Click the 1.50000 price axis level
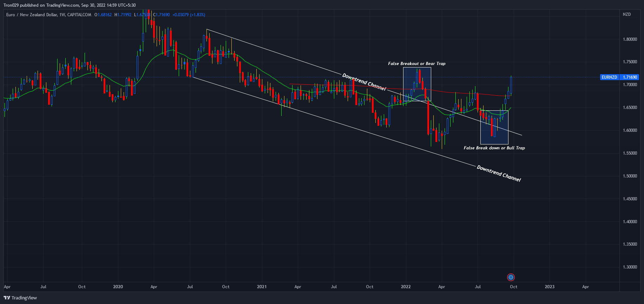Screen dimensions: 644x304 [x=630, y=176]
